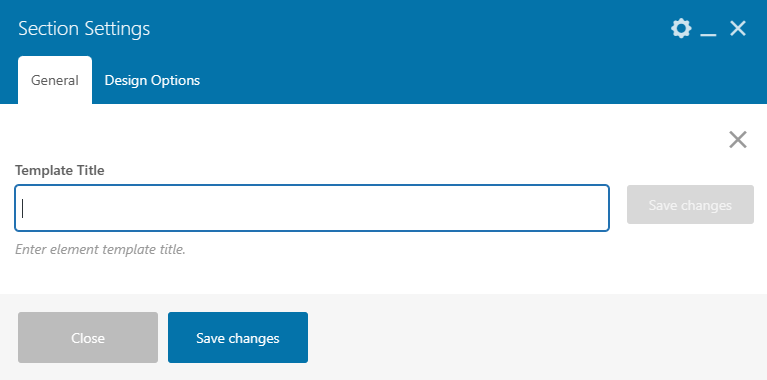The height and width of the screenshot is (380, 767).
Task: Click the 'Enter element template title' hint
Action: 100,249
